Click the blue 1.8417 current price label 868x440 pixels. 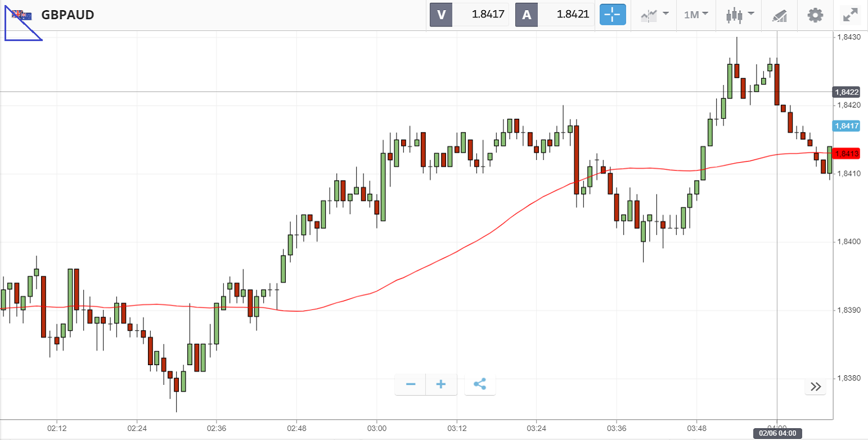pyautogui.click(x=847, y=126)
